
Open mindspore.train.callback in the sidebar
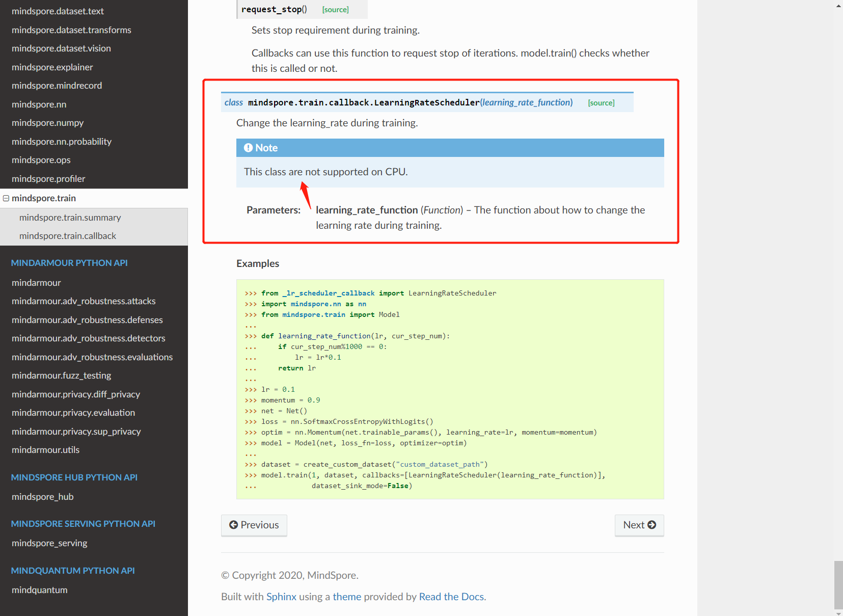(68, 236)
